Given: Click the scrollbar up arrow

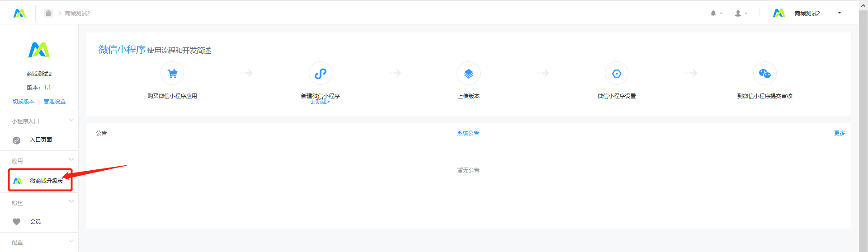Looking at the screenshot, I should (863, 5).
